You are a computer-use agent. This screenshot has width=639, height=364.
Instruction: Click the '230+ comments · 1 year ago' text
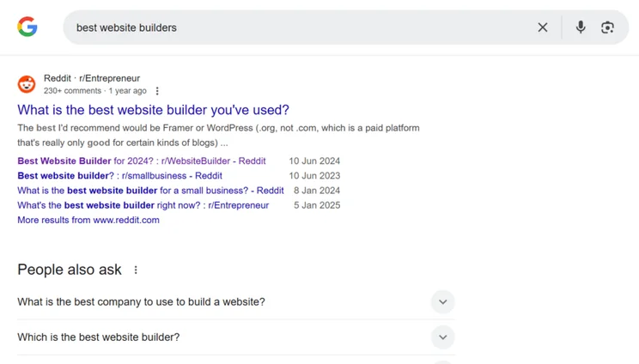click(95, 91)
